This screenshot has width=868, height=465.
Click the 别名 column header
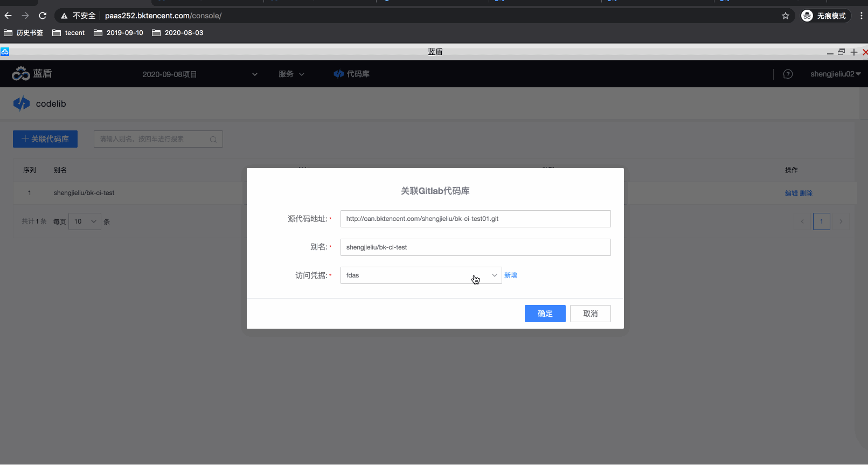[x=60, y=170]
